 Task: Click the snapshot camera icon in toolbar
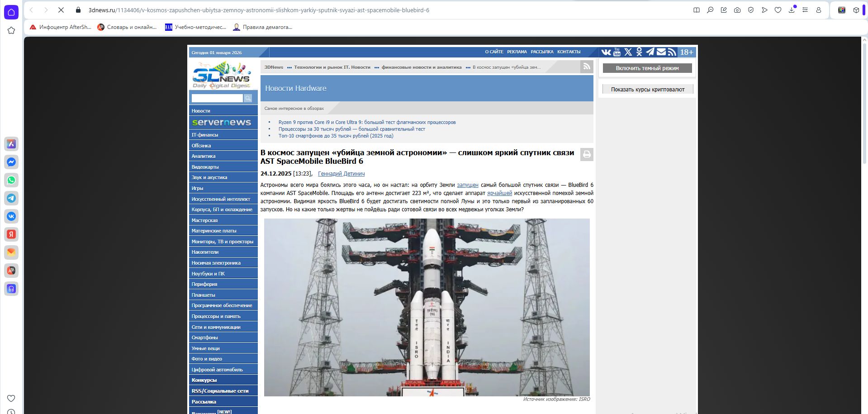coord(737,10)
